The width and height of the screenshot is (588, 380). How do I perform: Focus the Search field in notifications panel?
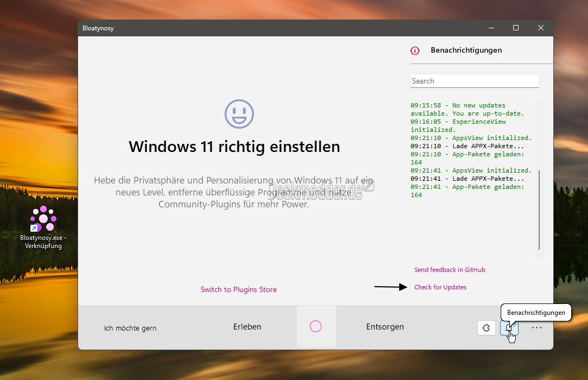[x=475, y=81]
